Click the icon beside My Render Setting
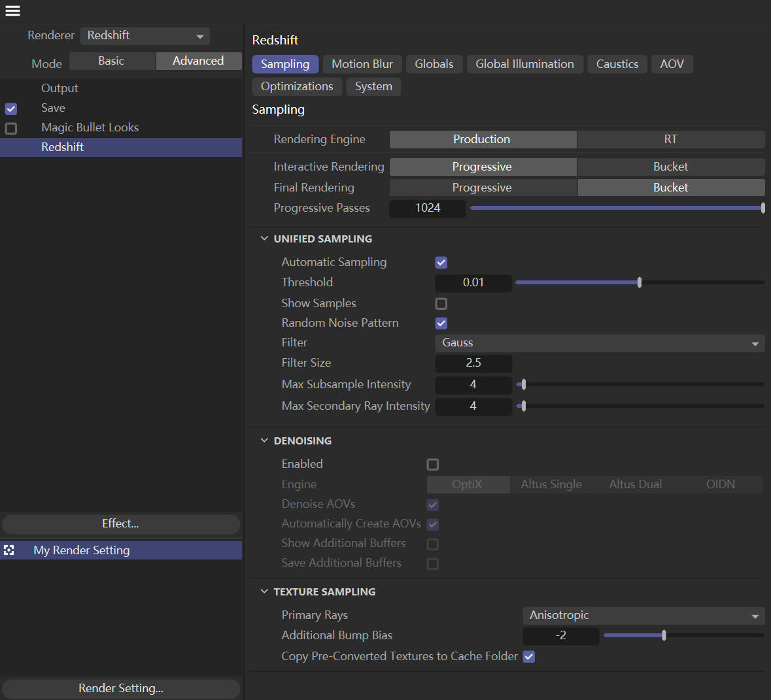Image resolution: width=771 pixels, height=700 pixels. 9,550
